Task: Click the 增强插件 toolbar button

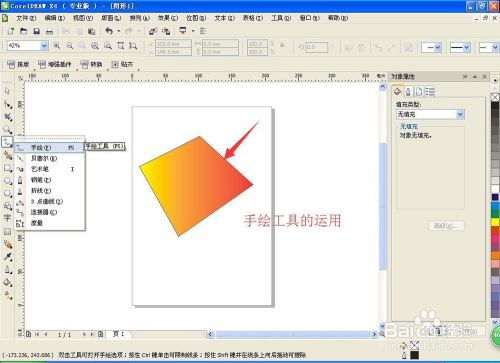Action: click(55, 64)
